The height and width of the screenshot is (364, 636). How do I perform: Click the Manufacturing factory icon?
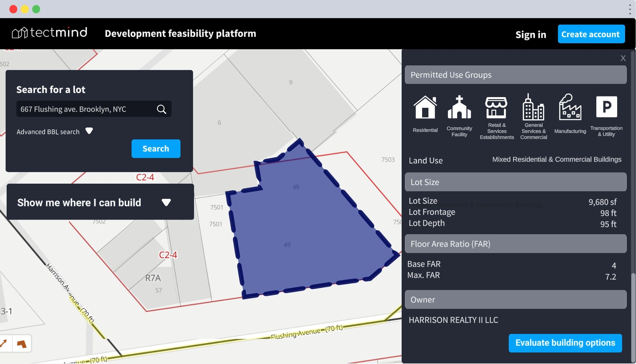570,107
